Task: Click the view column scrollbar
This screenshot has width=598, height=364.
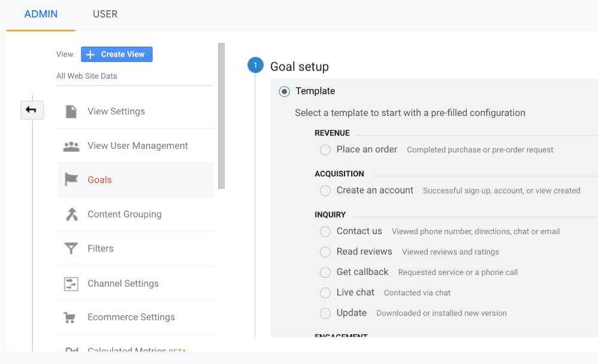Action: 222,116
